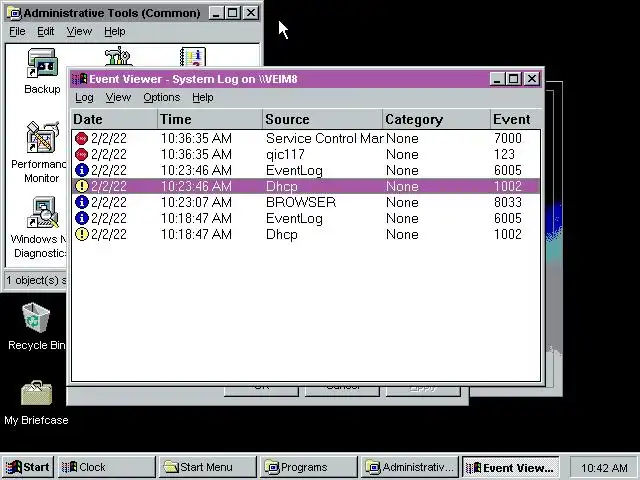Click the info icon on EventLog 10:23:46 row
Image resolution: width=640 pixels, height=480 pixels.
(x=82, y=170)
